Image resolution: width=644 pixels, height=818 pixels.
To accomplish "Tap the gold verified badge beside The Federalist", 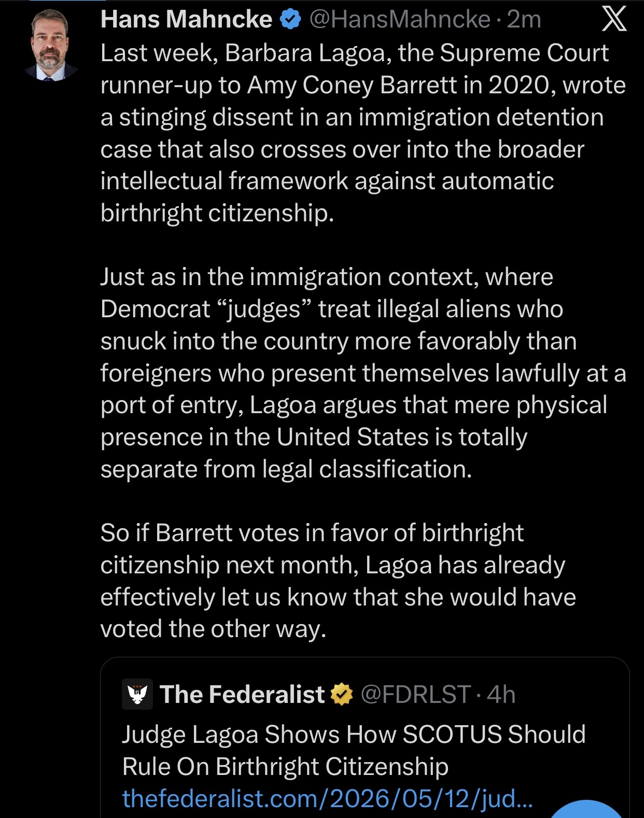I will point(342,694).
